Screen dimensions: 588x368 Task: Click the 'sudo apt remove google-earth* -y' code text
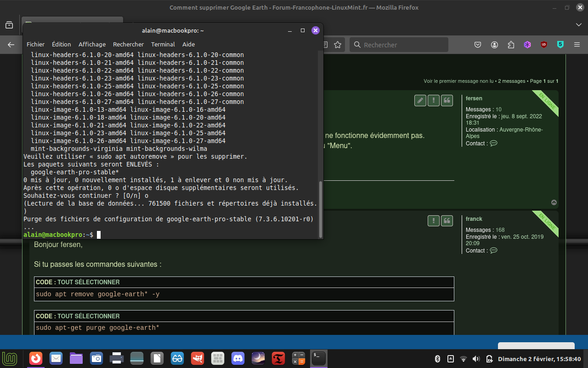coord(98,294)
